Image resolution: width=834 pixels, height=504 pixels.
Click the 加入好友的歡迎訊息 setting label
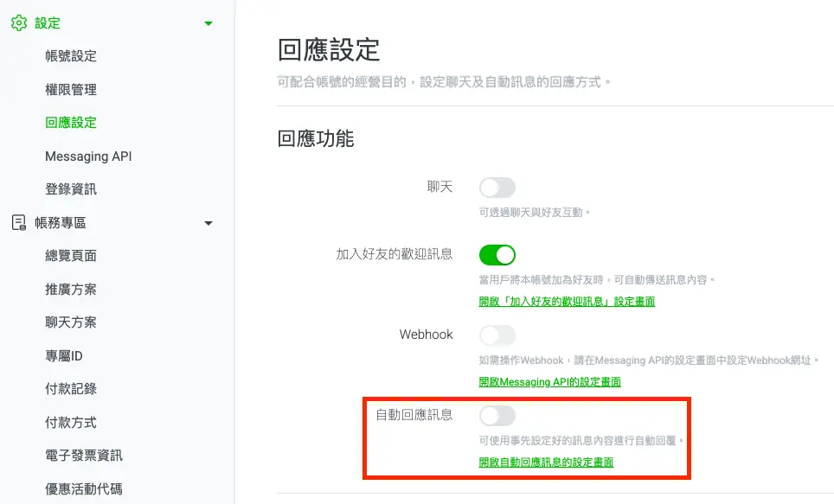[395, 254]
